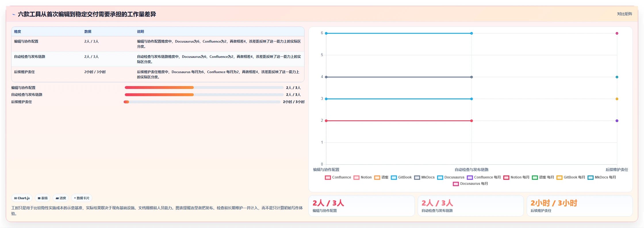The width and height of the screenshot is (644, 228).
Task: Select the 后续维护责任 table row label
Action: pos(24,72)
